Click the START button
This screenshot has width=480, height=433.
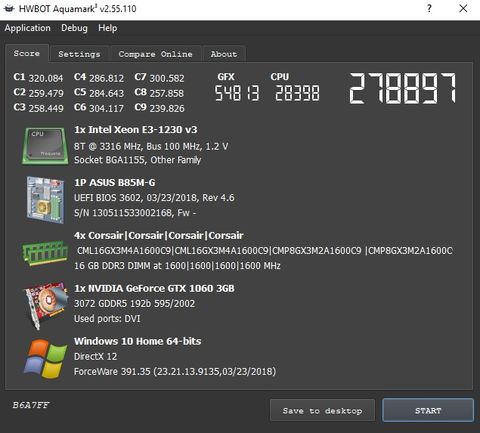pos(428,410)
